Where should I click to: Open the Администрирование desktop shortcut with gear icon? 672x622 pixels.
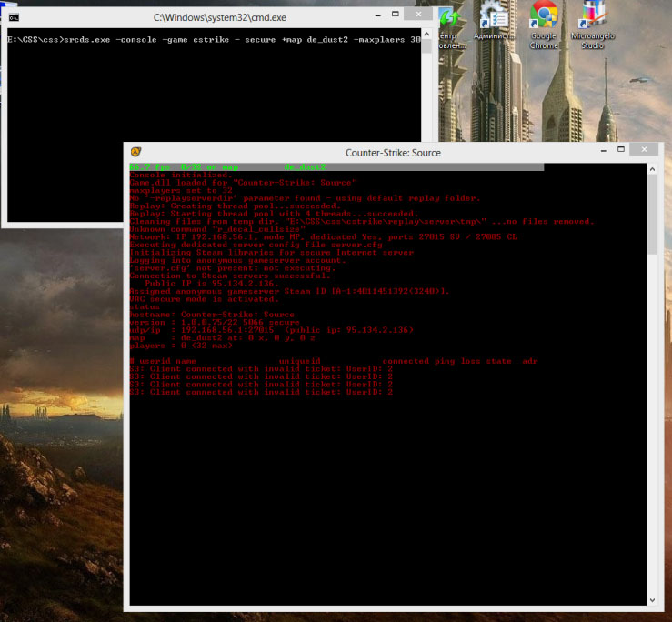point(495,25)
